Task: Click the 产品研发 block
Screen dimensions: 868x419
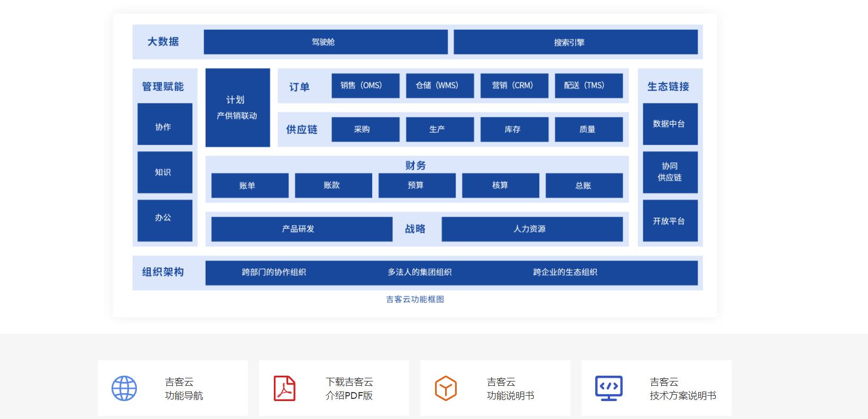Action: point(302,229)
